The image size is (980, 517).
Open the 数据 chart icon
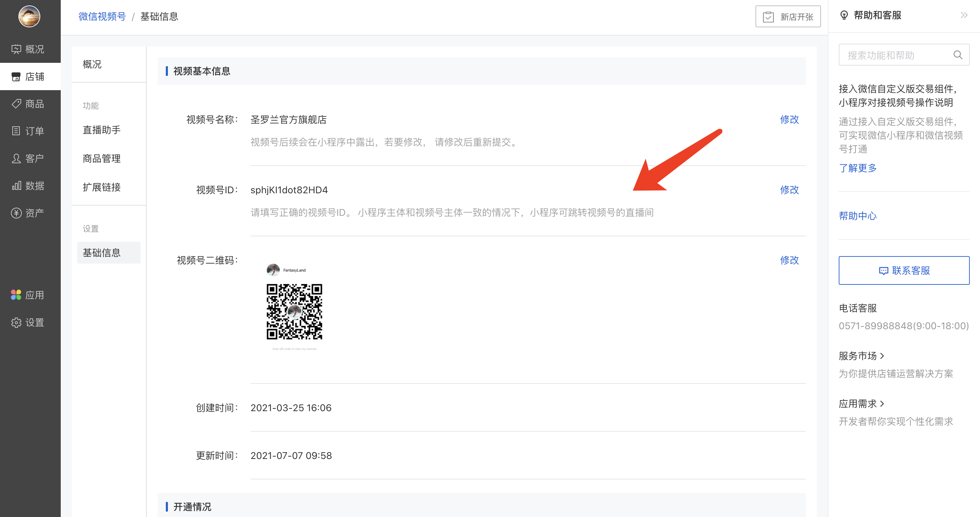16,186
